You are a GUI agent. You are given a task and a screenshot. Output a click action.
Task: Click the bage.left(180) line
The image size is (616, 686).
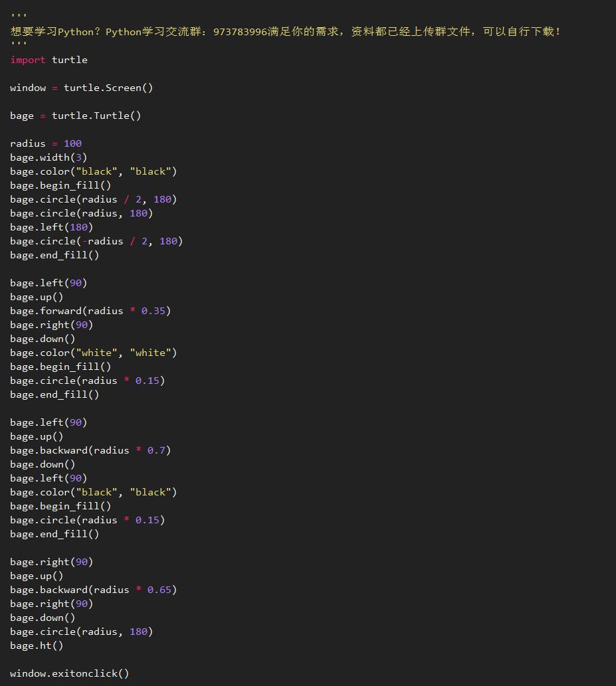(x=51, y=227)
